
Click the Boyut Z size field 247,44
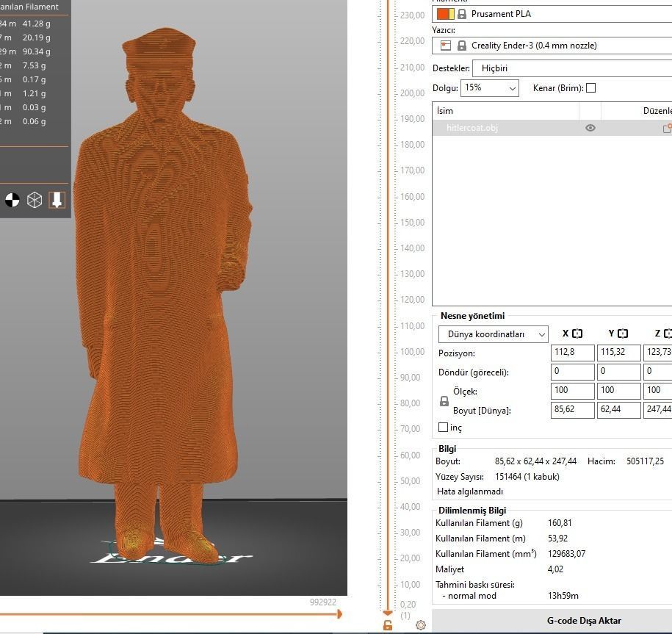pos(658,410)
